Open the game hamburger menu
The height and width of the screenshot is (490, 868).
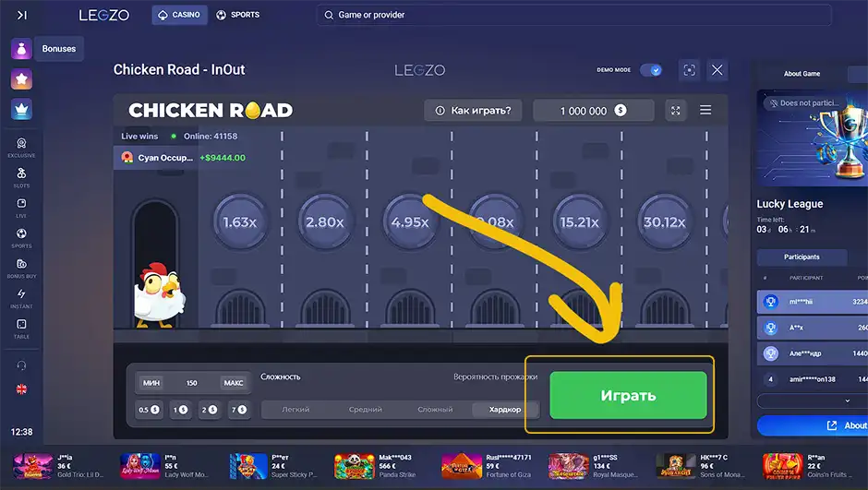(705, 110)
